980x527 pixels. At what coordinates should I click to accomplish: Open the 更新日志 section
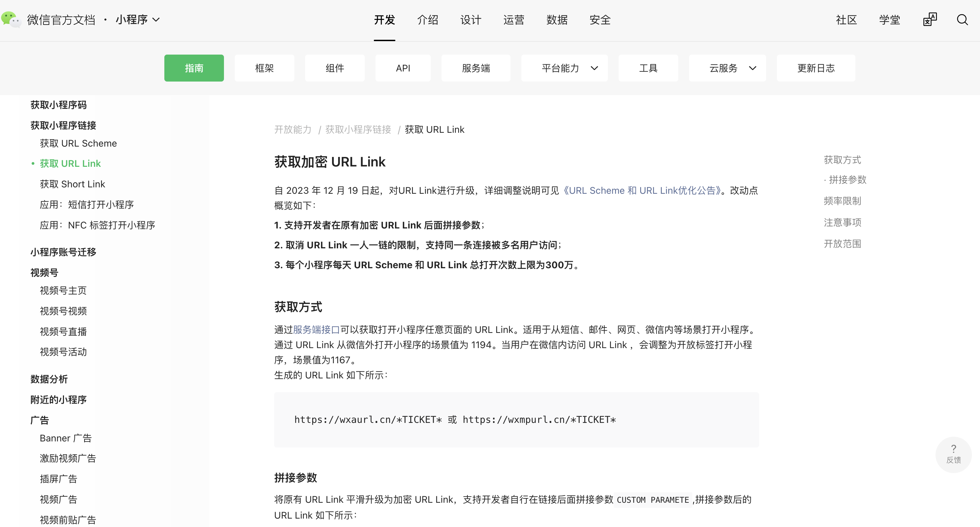pos(816,68)
